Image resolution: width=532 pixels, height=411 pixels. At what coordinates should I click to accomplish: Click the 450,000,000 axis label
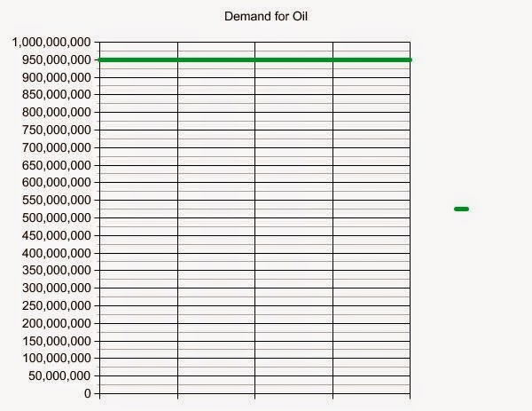[x=57, y=235]
